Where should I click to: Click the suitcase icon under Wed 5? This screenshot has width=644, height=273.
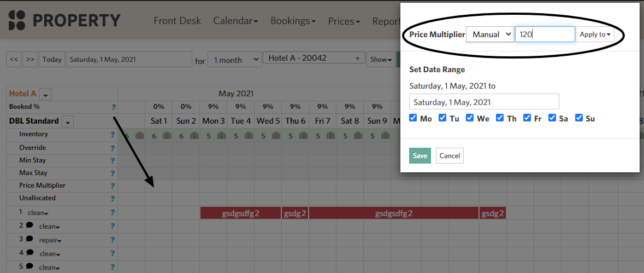click(x=276, y=135)
